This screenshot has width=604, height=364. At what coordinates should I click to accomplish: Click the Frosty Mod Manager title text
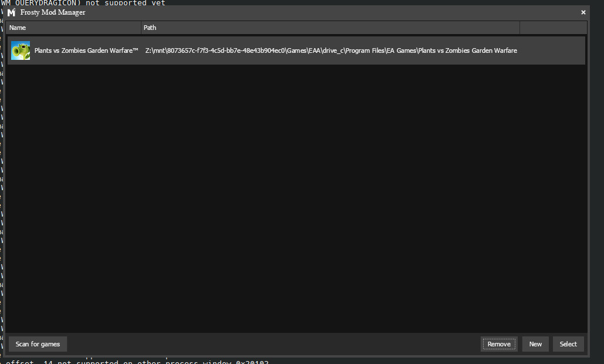53,12
